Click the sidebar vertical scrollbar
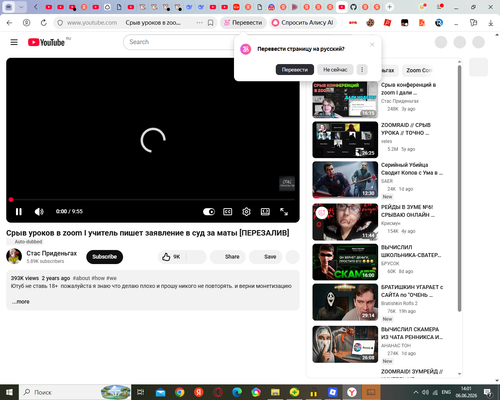This screenshot has width=500, height=400. tap(460, 188)
